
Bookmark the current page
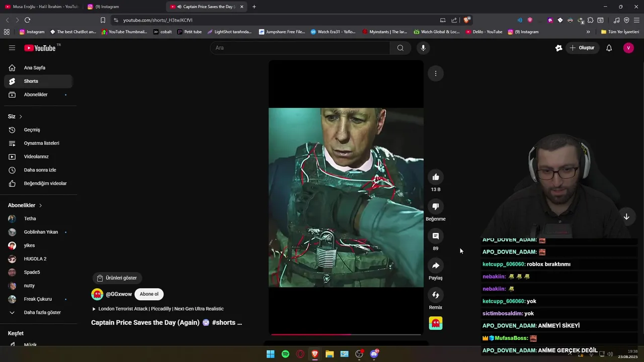point(103,20)
